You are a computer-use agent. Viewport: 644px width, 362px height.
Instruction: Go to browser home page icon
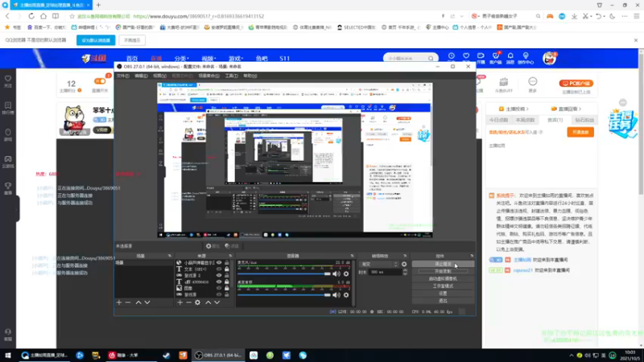[43, 16]
